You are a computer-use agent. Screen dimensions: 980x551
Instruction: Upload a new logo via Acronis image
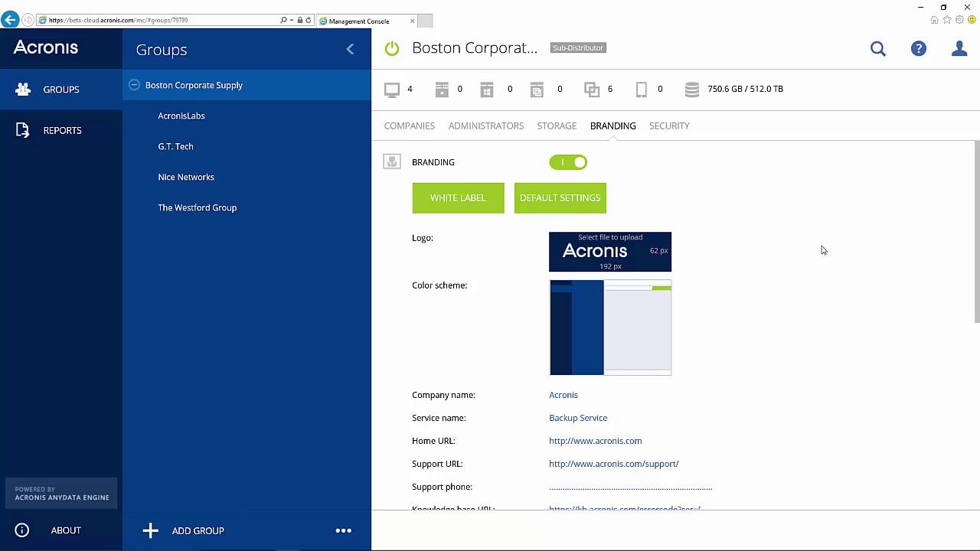point(610,252)
